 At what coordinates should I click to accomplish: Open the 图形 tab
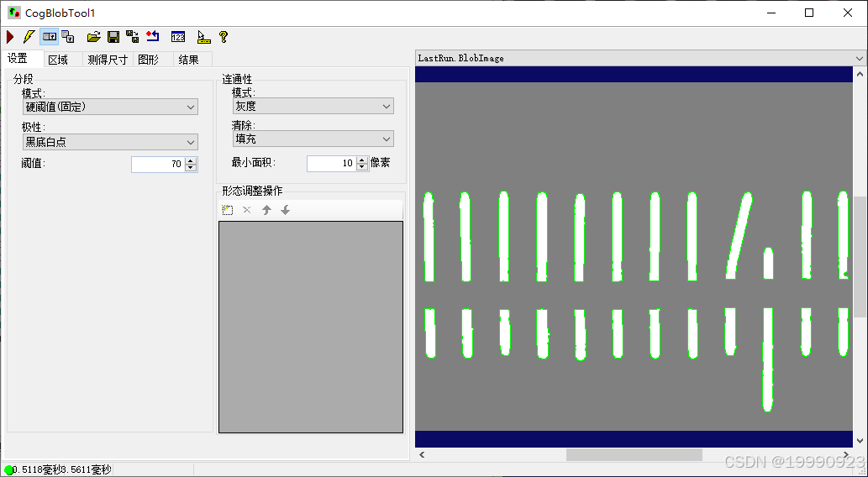pyautogui.click(x=149, y=60)
